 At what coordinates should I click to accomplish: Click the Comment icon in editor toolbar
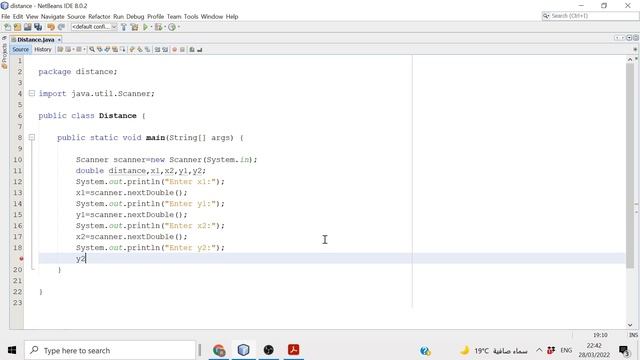pos(192,49)
